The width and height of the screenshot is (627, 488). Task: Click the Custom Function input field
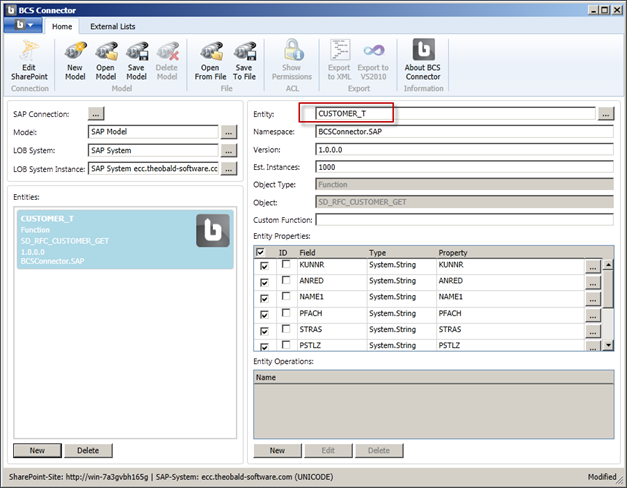(464, 220)
